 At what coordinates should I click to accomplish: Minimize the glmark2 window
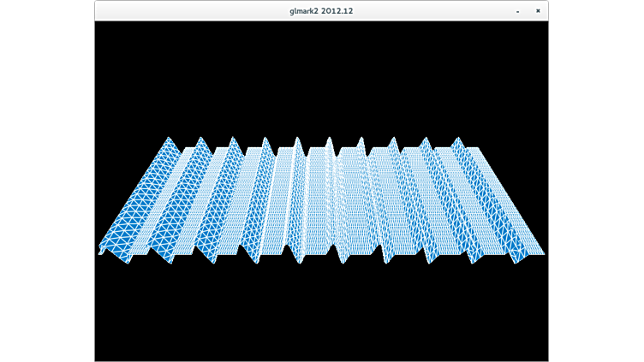point(517,11)
